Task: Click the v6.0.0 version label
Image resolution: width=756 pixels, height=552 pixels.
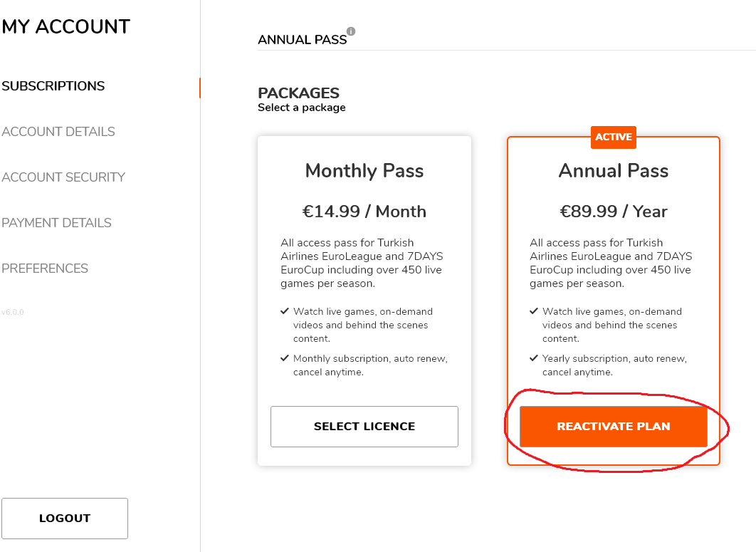Action: coord(13,312)
